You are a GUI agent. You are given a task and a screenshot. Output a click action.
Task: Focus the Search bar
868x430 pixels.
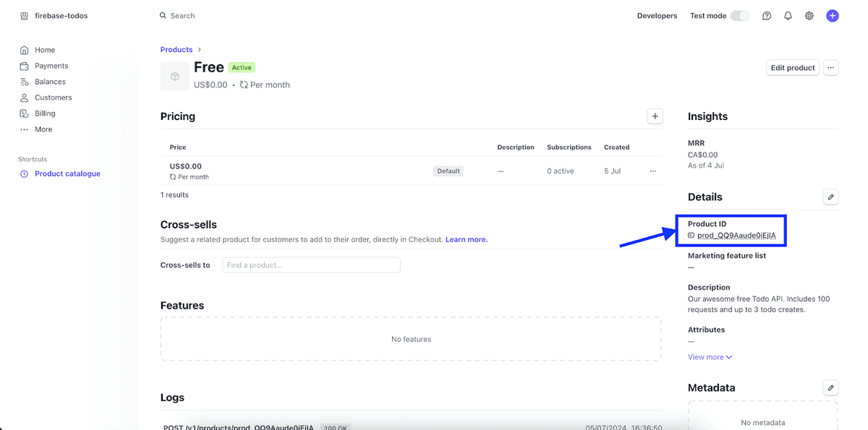[x=182, y=15]
